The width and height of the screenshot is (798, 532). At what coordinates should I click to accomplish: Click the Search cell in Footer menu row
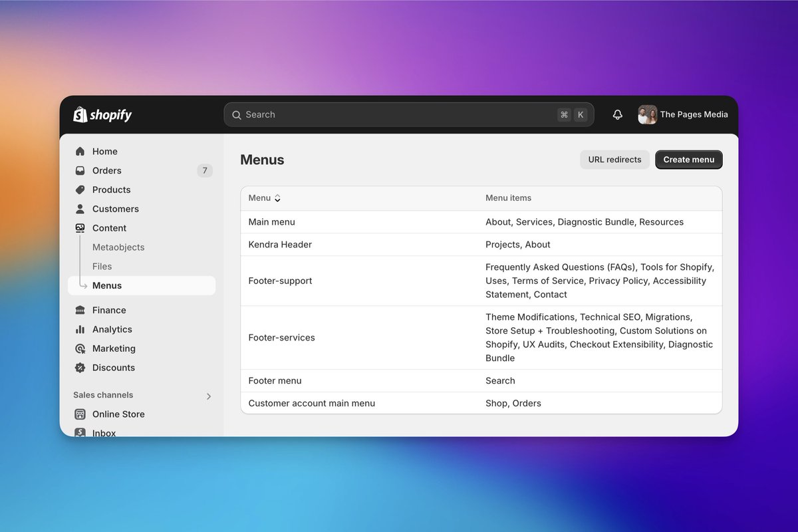[500, 381]
